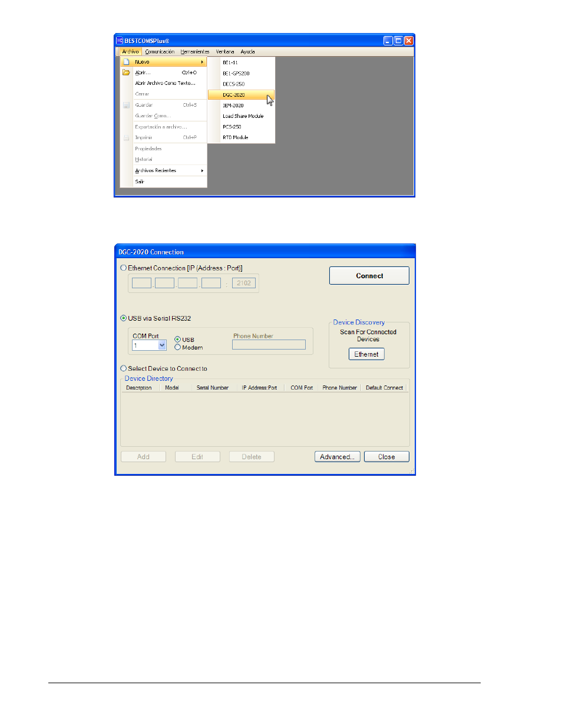Click the Ethernet scan button under Device Discovery

[366, 354]
